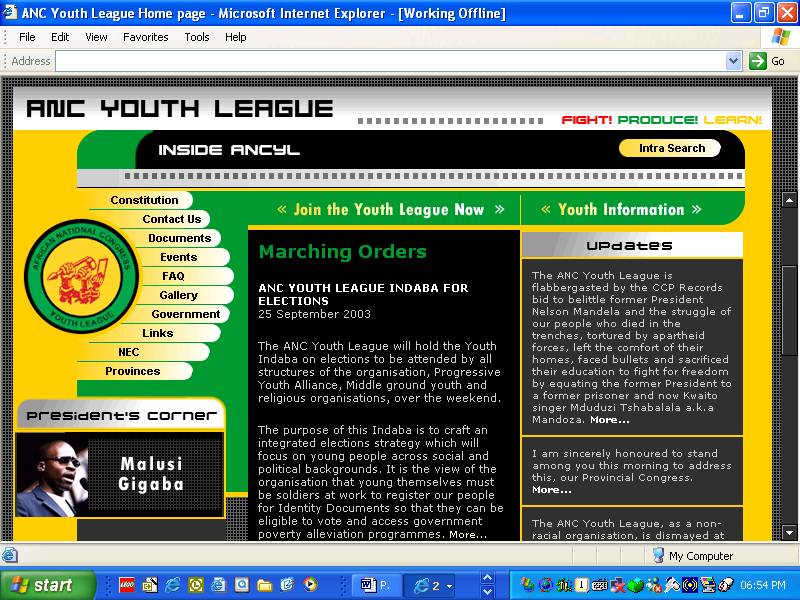Click the keyboard tray icon

click(599, 585)
